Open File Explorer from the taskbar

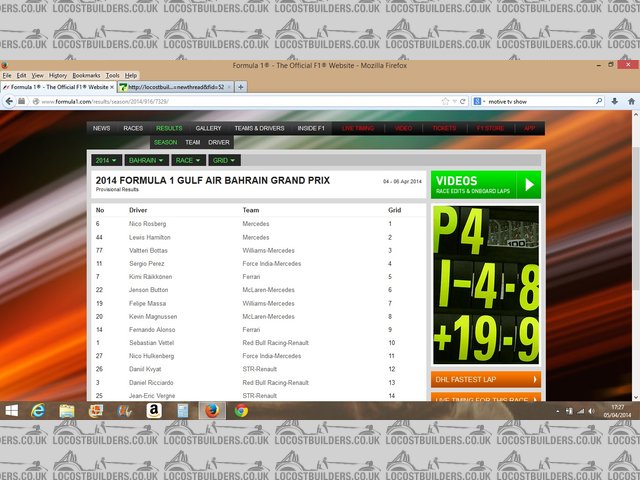[67, 411]
